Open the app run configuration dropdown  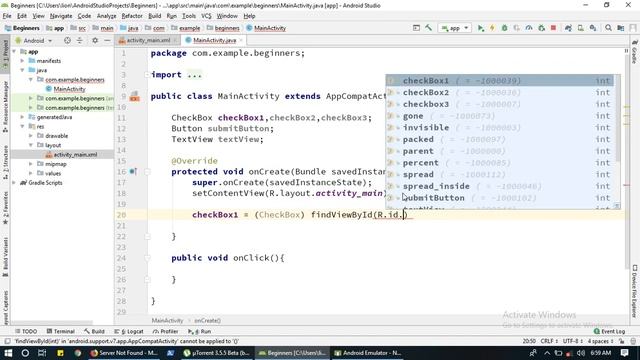click(x=455, y=28)
